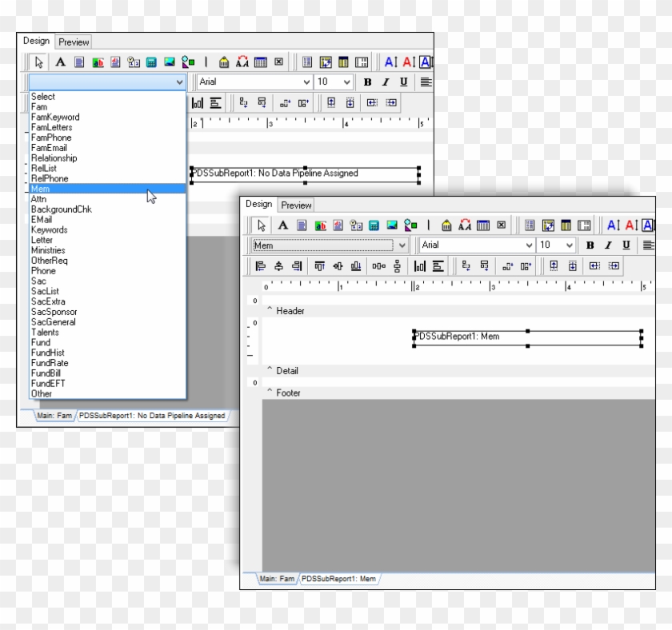Click the Image component icon in the back window
Screen dimensions: 672x630
(170, 62)
